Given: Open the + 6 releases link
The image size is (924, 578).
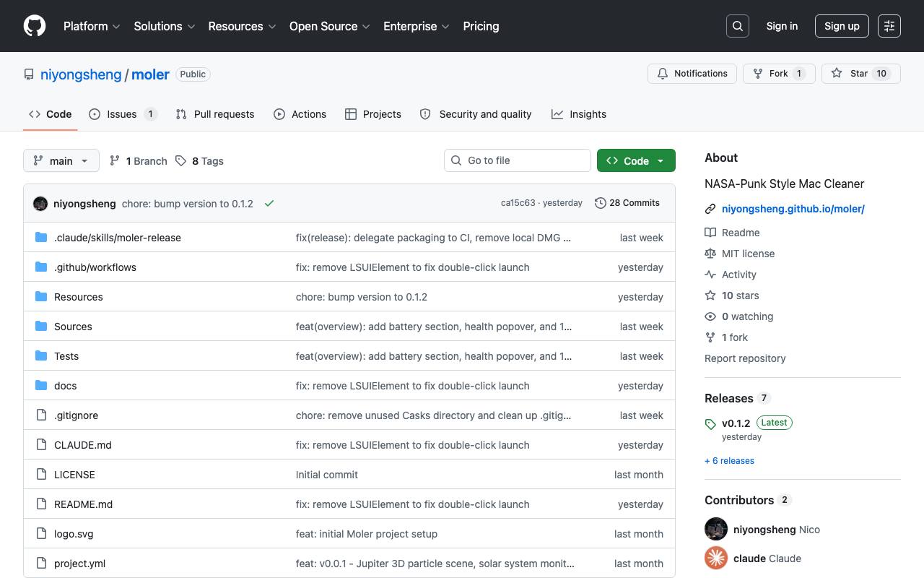Looking at the screenshot, I should coord(729,461).
